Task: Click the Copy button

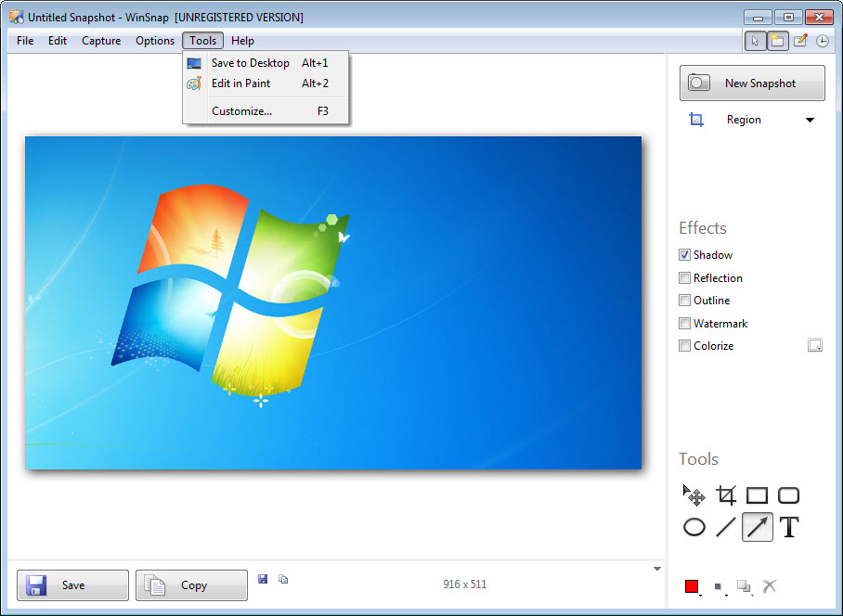Action: click(x=191, y=585)
